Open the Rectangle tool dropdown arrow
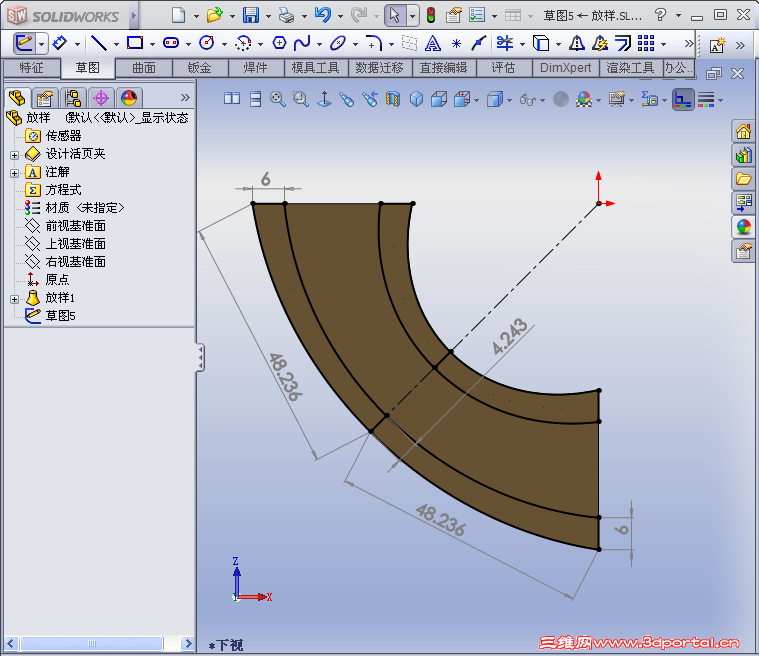This screenshot has width=759, height=656. [x=152, y=45]
